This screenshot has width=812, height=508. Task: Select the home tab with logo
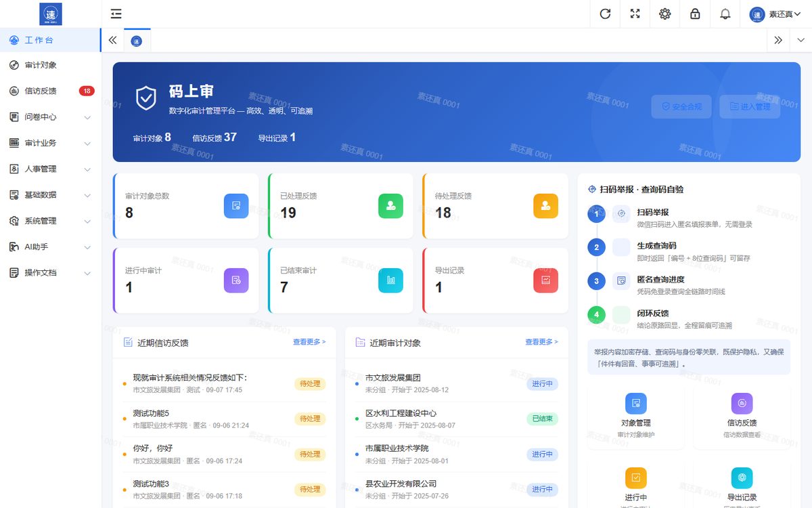point(137,41)
